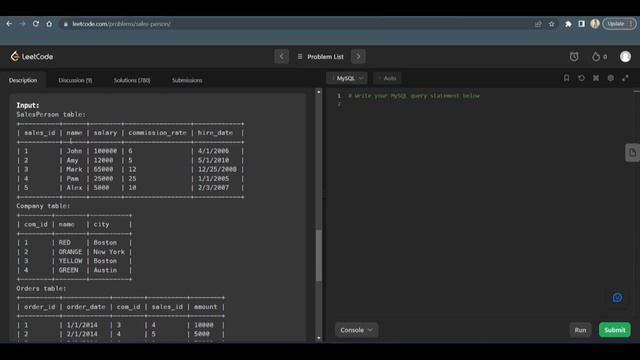This screenshot has height=360, width=640.
Task: Go to previous problem arrow
Action: click(282, 56)
